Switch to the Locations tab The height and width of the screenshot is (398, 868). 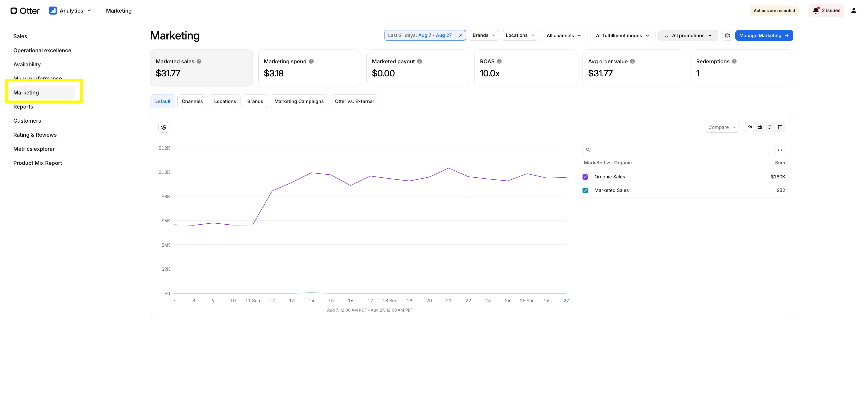(x=225, y=102)
